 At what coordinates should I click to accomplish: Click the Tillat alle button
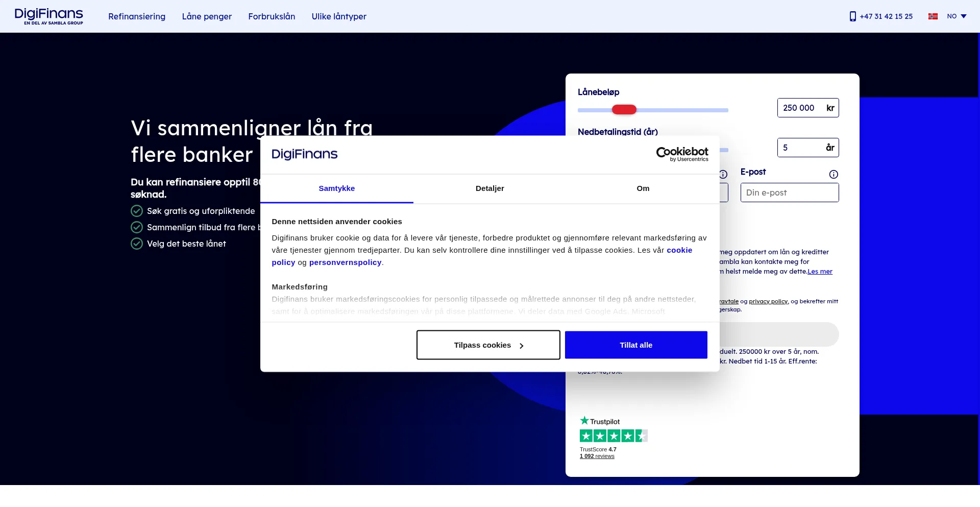636,345
